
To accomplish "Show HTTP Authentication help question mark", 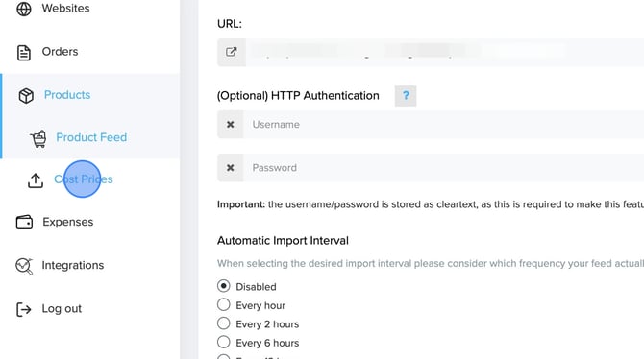I will pos(406,96).
